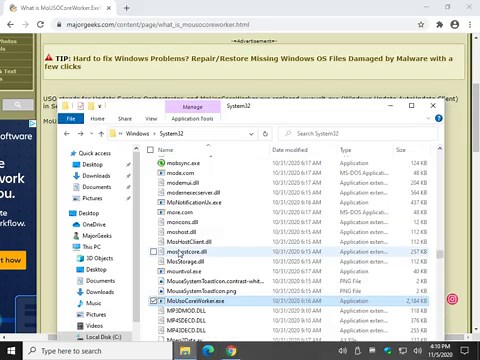Close the MoUSOCoreWorker browser tab
Screen dimensions: 480x360
click(109, 8)
